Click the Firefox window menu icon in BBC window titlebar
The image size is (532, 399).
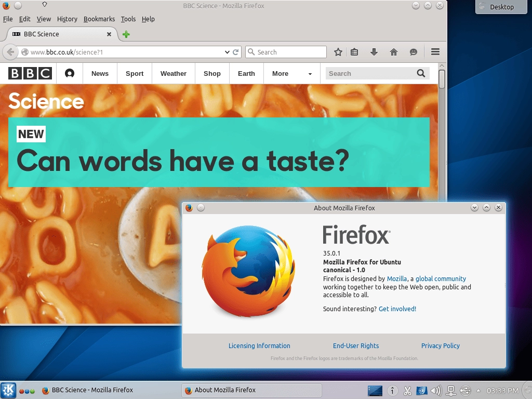[6, 5]
